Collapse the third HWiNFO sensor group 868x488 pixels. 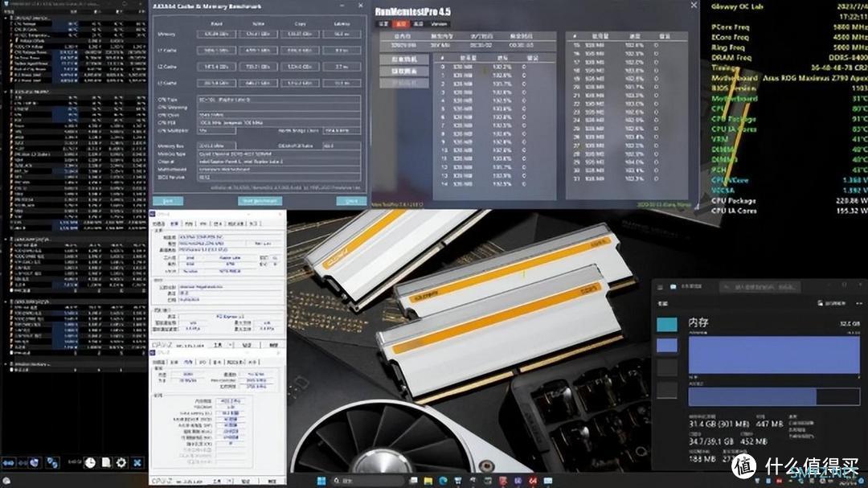tap(6, 240)
